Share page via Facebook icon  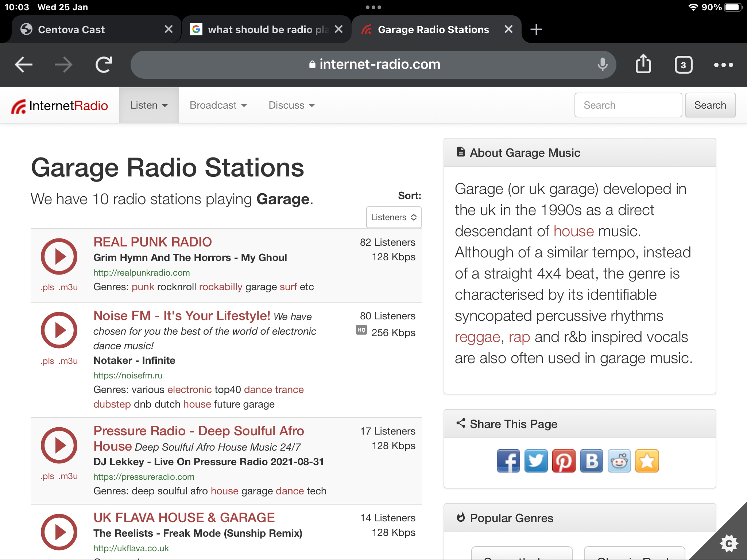508,461
